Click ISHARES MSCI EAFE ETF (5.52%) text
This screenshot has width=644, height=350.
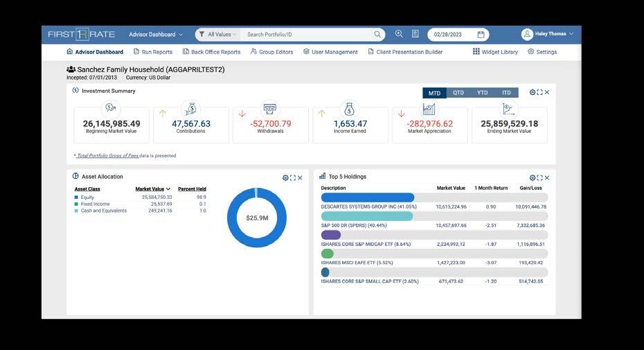(357, 263)
